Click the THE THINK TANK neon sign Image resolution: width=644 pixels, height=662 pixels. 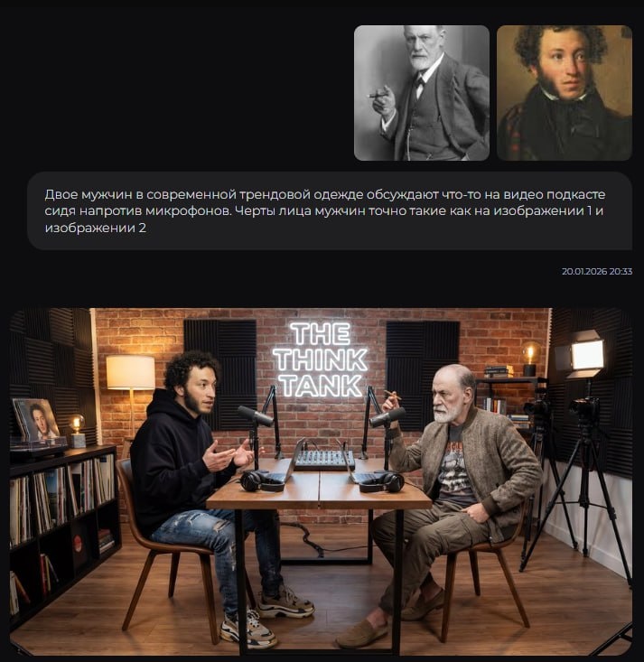point(320,360)
